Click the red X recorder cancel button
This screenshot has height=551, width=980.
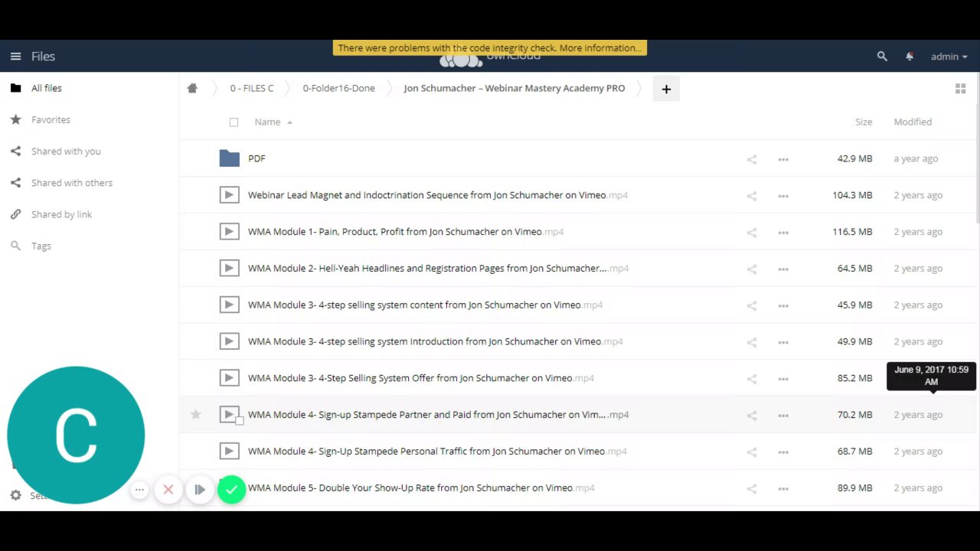(168, 490)
